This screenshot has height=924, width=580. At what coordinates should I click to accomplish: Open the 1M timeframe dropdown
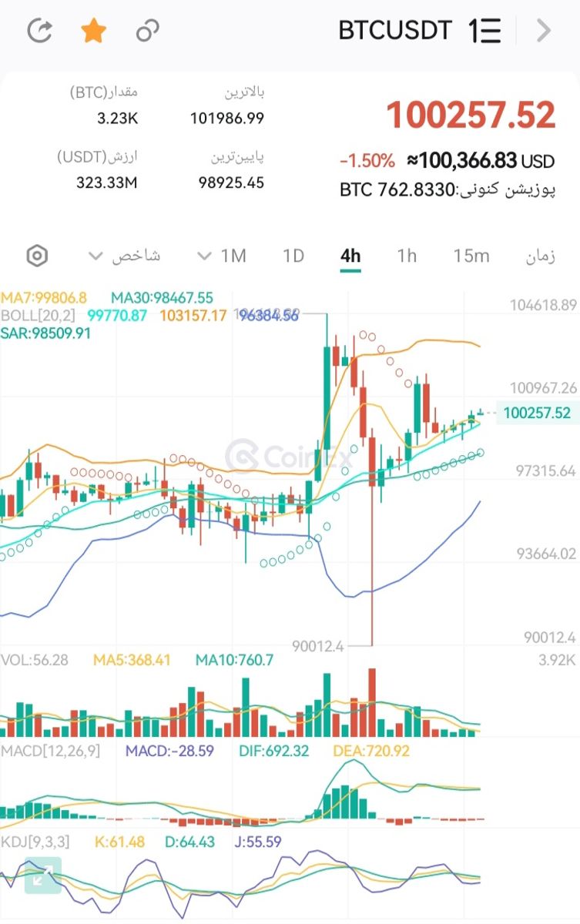(222, 256)
